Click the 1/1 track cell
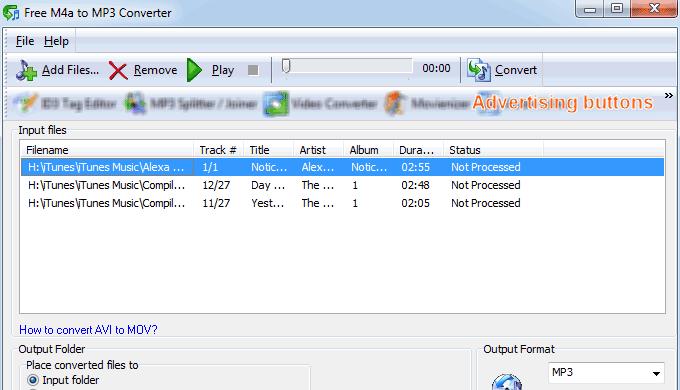 coord(210,167)
